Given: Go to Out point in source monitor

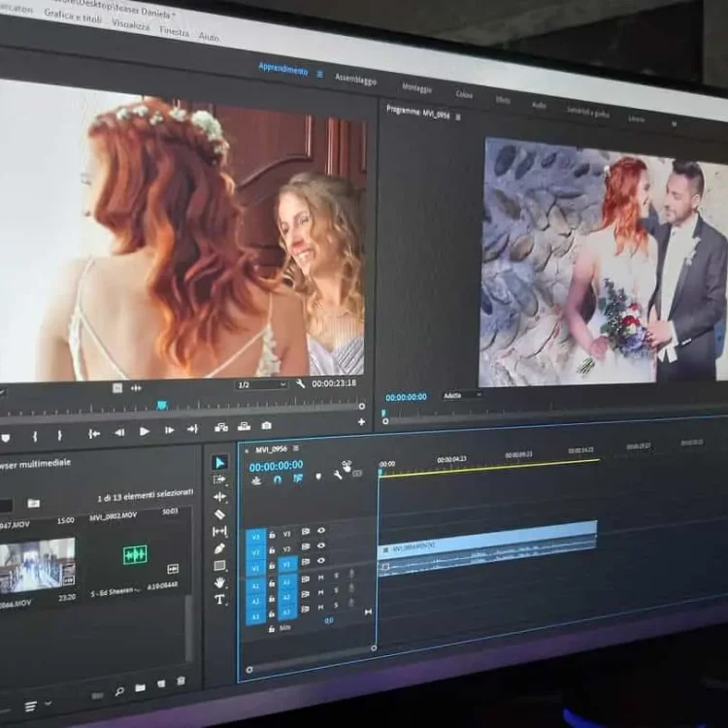Looking at the screenshot, I should [x=193, y=429].
